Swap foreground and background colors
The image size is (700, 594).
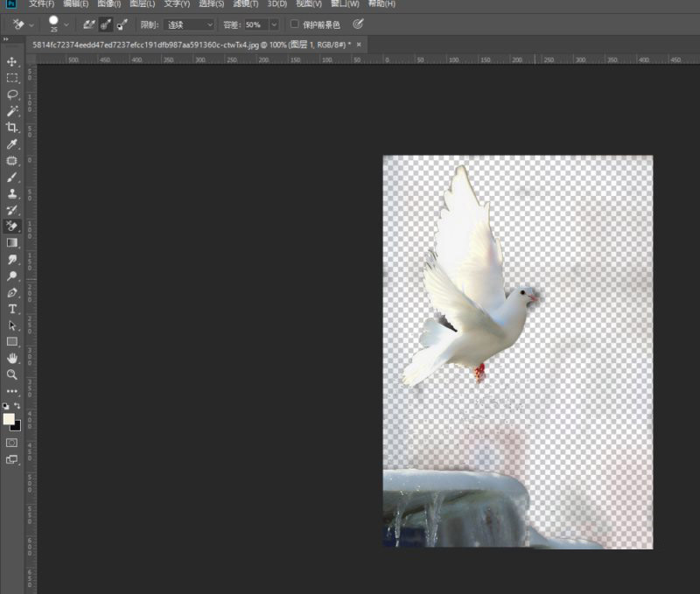click(x=17, y=406)
